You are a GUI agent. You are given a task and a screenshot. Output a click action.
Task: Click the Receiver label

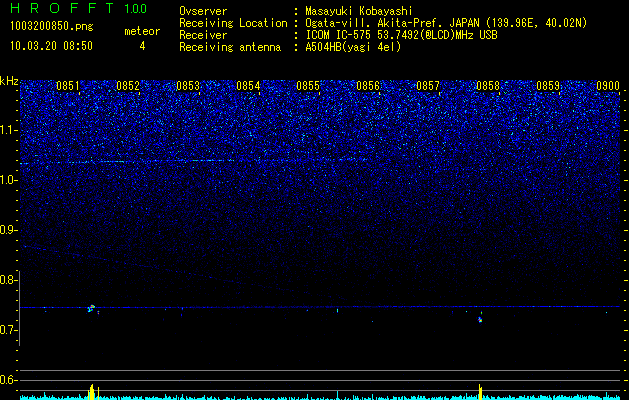[203, 35]
